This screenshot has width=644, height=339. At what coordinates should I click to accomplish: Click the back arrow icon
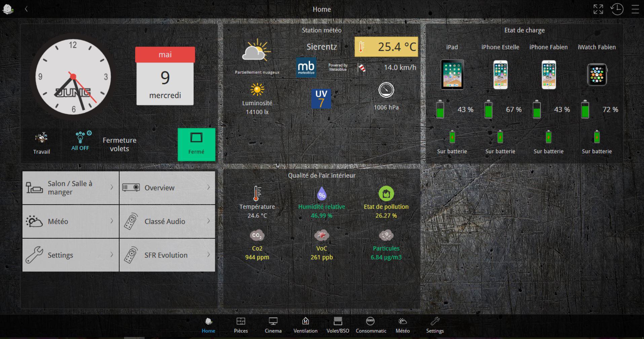[x=26, y=9]
